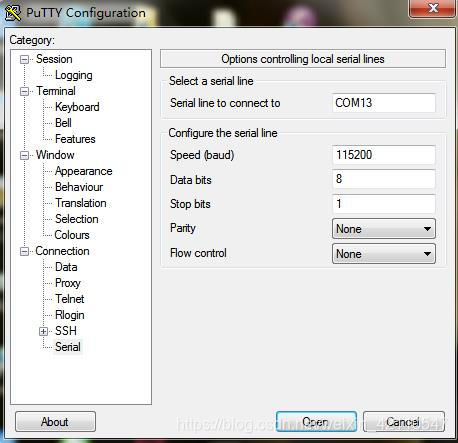Select the Telnet category
The image size is (458, 443).
click(x=69, y=299)
